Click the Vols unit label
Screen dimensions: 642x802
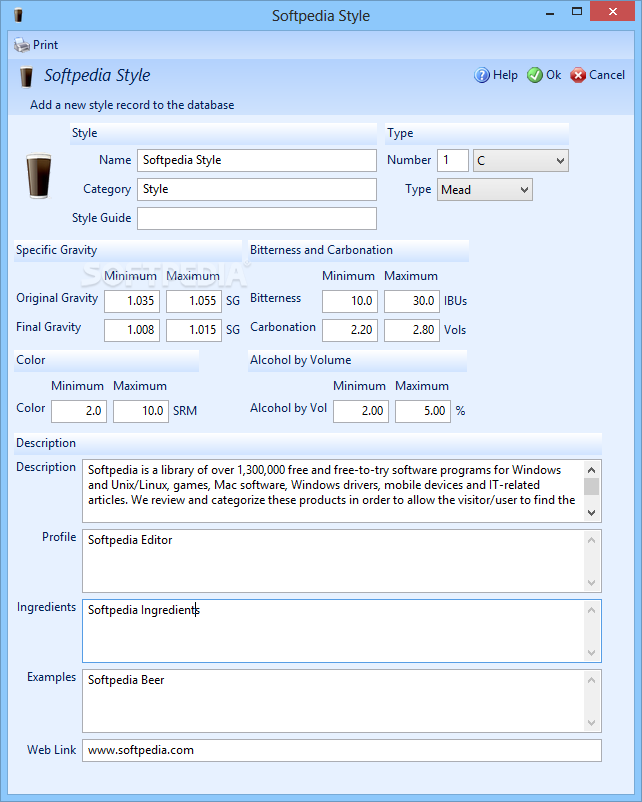(x=455, y=330)
